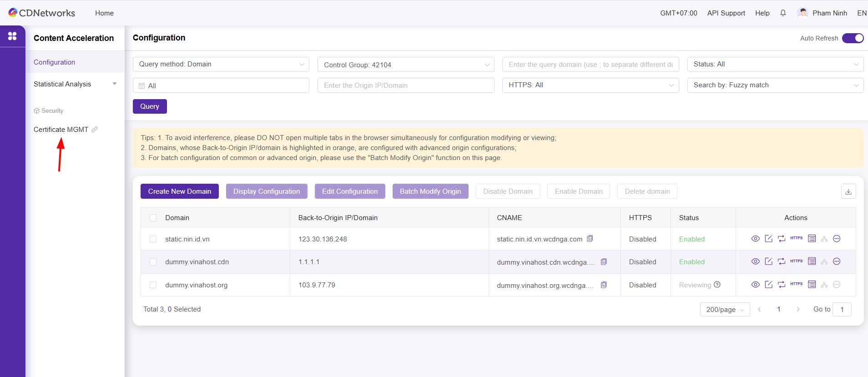Viewport: 868px width, 377px height.
Task: Open the product grid menu icon
Action: 12,36
